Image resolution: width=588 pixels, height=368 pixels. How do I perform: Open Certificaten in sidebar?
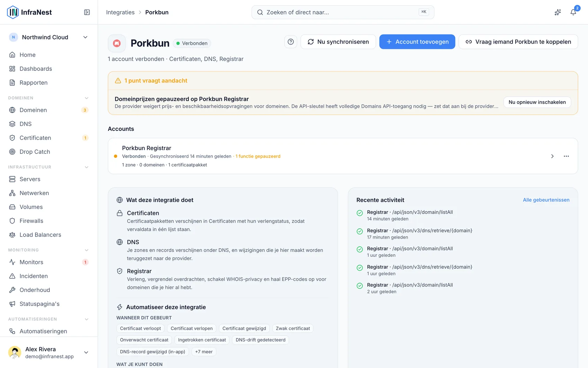coord(49,138)
